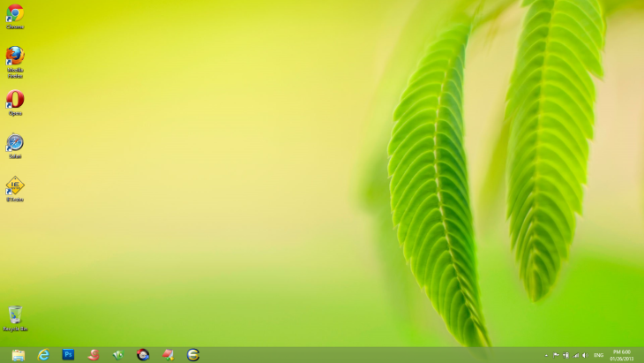Click the taskbar clock and date
The image size is (644, 363).
623,355
